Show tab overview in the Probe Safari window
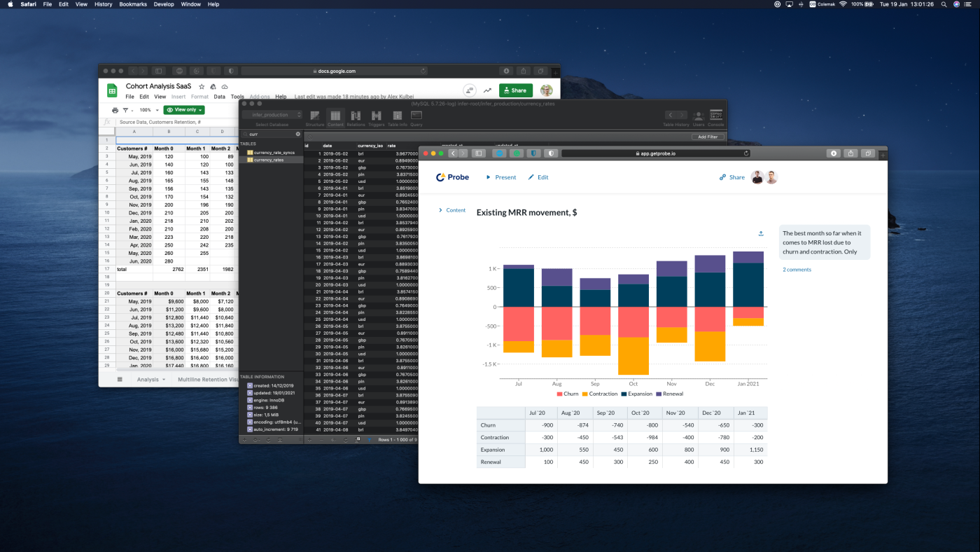The image size is (980, 552). tap(868, 153)
